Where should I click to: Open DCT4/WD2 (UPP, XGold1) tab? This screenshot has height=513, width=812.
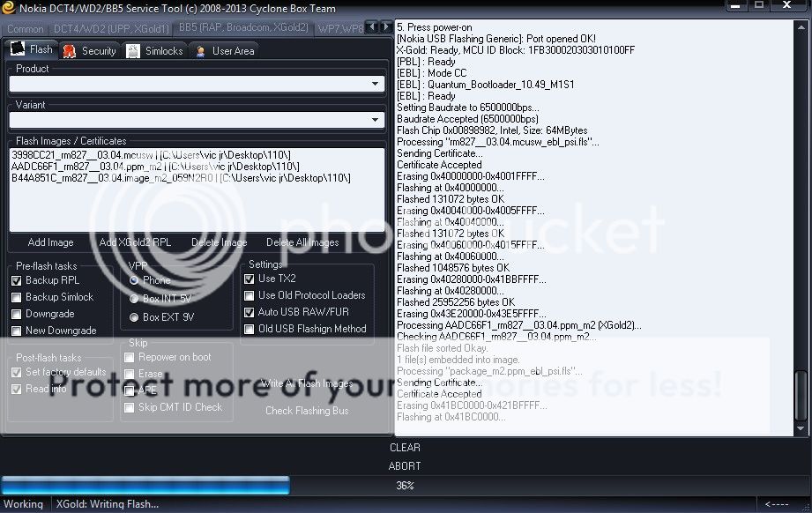point(110,29)
